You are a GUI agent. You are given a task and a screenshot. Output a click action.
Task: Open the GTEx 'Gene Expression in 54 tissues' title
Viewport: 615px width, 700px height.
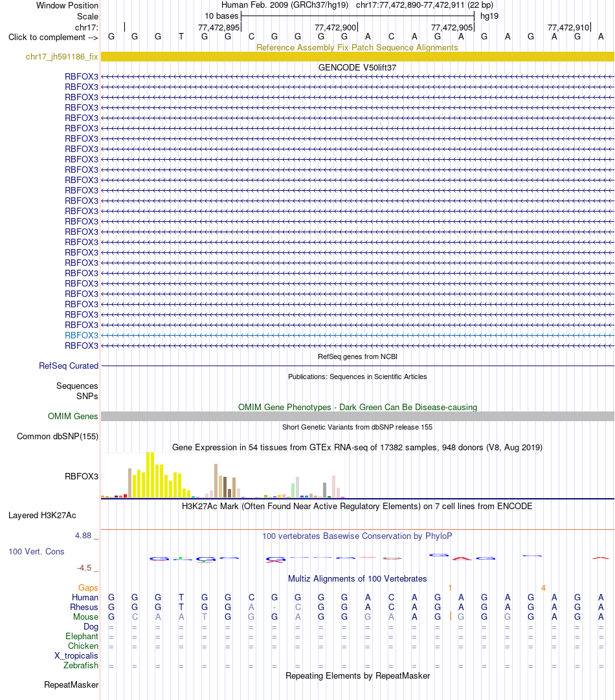[x=357, y=447]
